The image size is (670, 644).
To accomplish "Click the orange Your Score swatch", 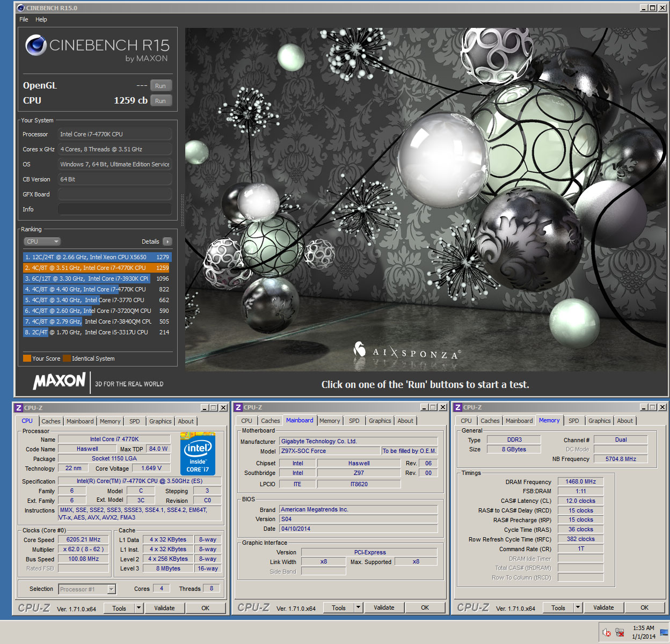I will [x=27, y=358].
